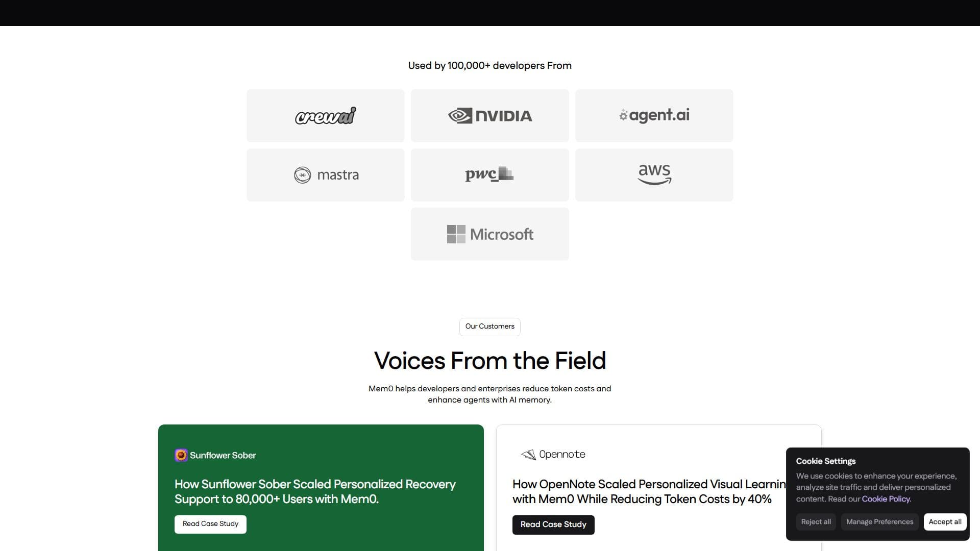
Task: Click the CrewAI logo card
Action: point(326,116)
